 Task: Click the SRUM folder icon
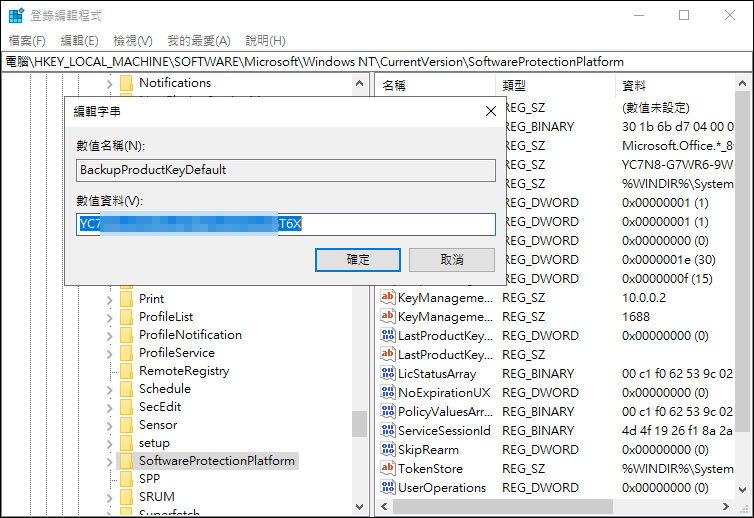tap(126, 497)
